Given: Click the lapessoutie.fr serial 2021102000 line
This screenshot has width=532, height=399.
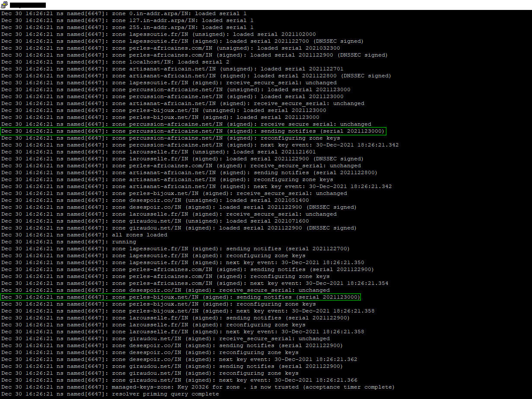Looking at the screenshot, I should (159, 34).
